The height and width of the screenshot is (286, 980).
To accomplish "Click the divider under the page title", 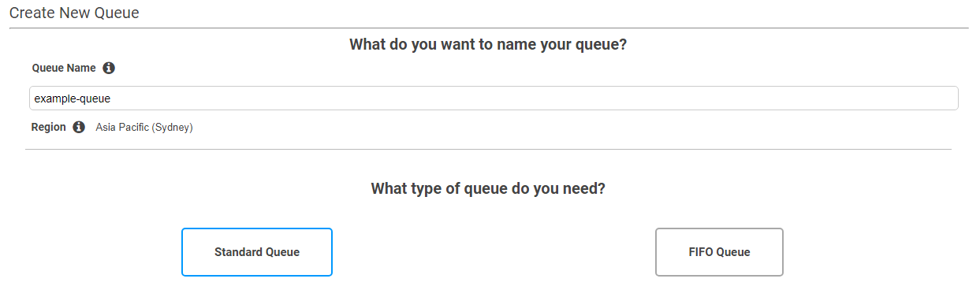I will click(x=489, y=28).
